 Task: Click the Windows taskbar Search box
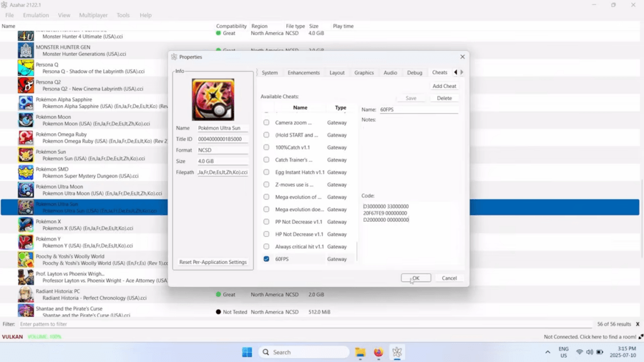(304, 352)
